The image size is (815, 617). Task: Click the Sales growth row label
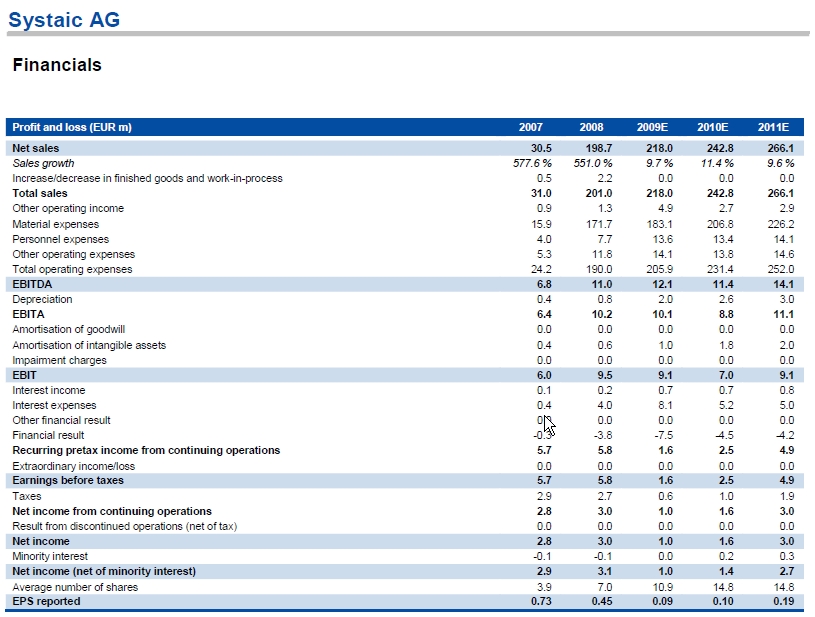click(43, 163)
